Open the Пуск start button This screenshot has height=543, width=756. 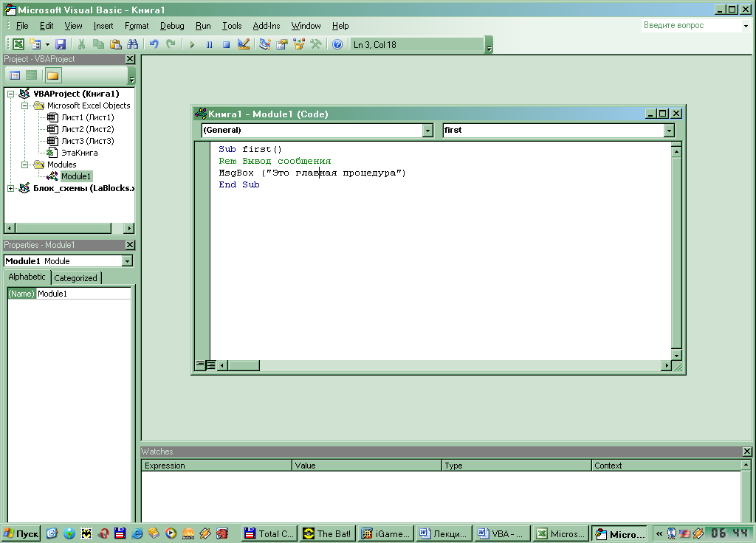click(21, 533)
